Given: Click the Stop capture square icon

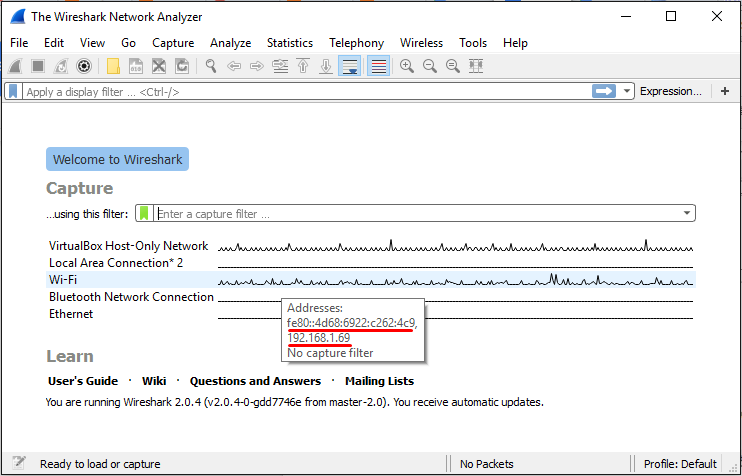Looking at the screenshot, I should coord(38,66).
